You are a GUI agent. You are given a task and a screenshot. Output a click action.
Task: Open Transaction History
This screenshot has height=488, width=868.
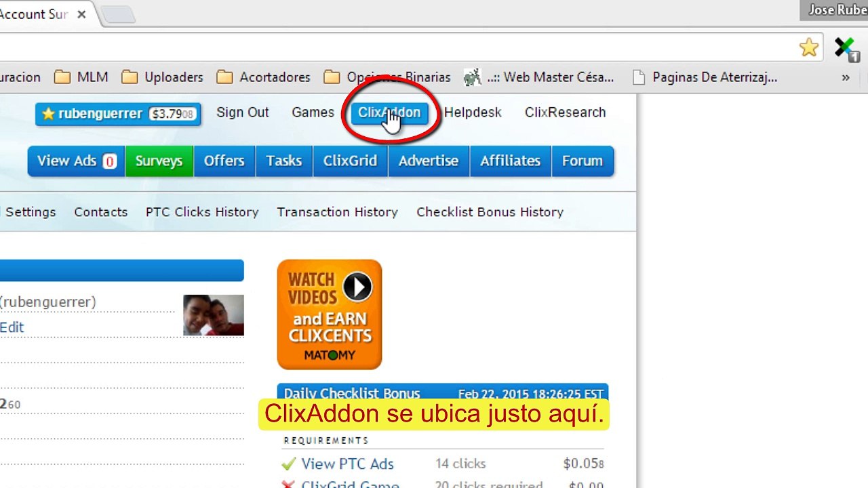click(337, 212)
